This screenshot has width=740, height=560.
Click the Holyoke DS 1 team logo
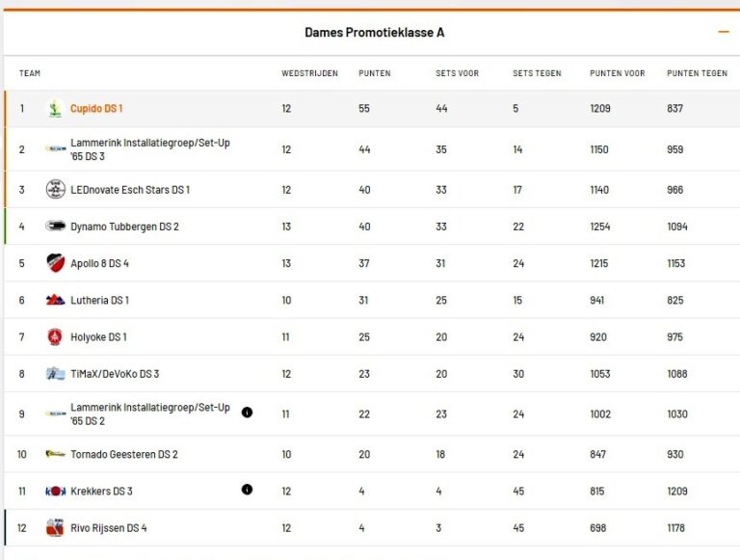[56, 337]
